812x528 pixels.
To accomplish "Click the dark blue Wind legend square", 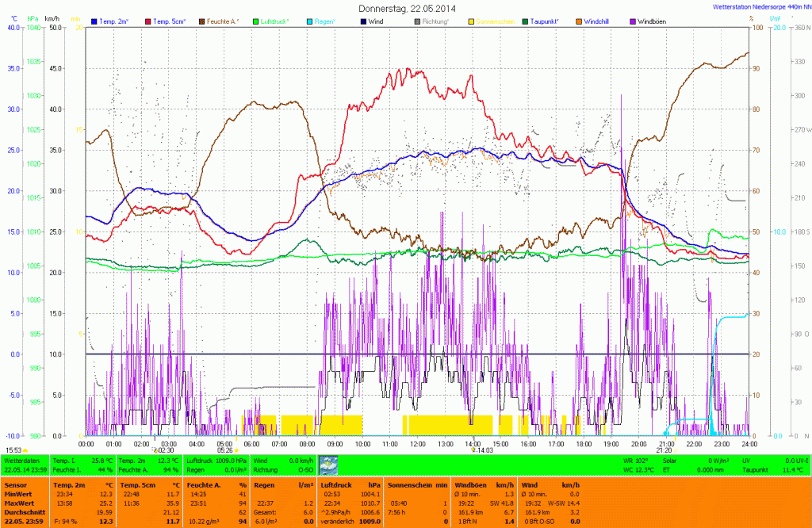I will pyautogui.click(x=363, y=20).
